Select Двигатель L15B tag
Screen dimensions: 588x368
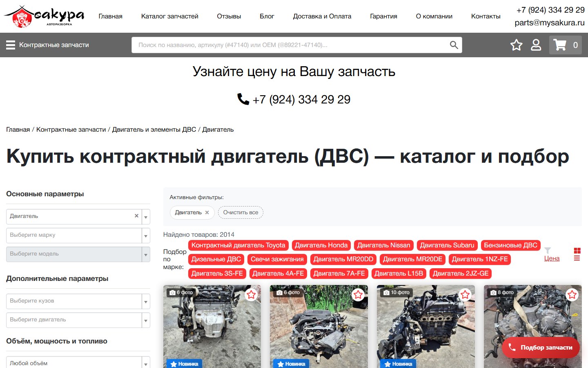[399, 274]
